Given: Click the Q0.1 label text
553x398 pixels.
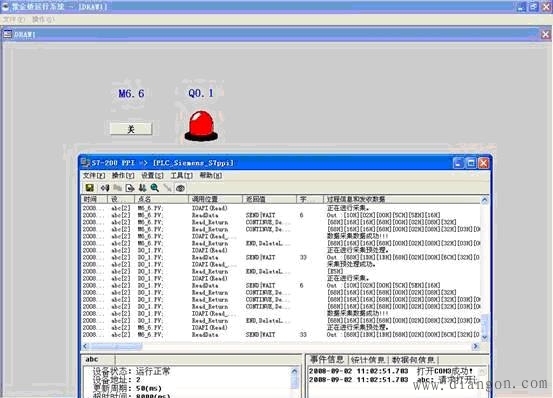Looking at the screenshot, I should click(x=201, y=93).
